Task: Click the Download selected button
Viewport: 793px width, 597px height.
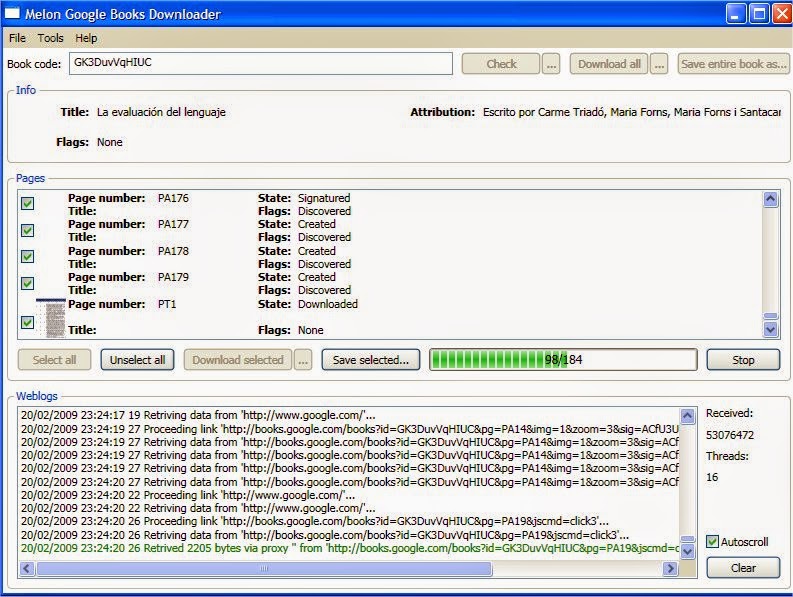Action: tap(238, 360)
